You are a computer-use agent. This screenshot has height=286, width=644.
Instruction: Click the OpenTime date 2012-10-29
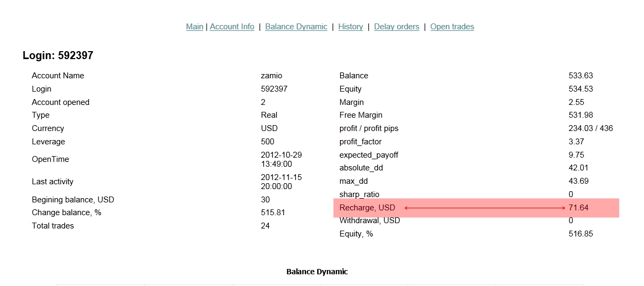pos(281,155)
